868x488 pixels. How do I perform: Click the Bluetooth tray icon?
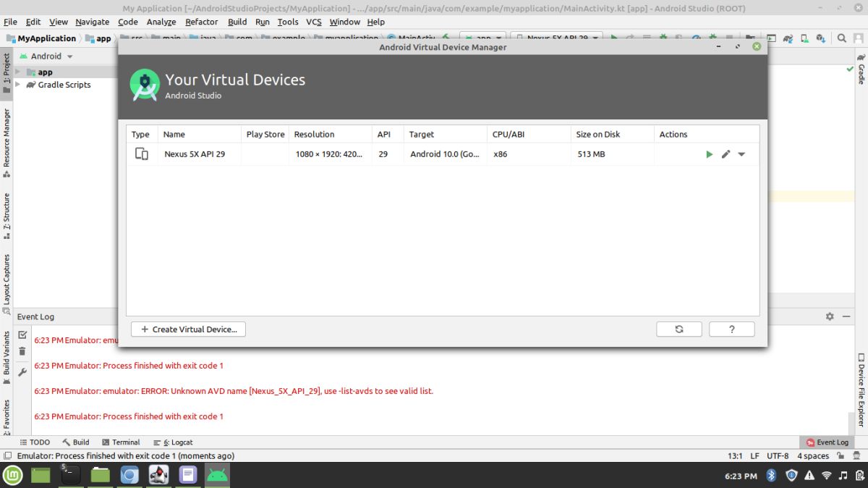pyautogui.click(x=771, y=476)
